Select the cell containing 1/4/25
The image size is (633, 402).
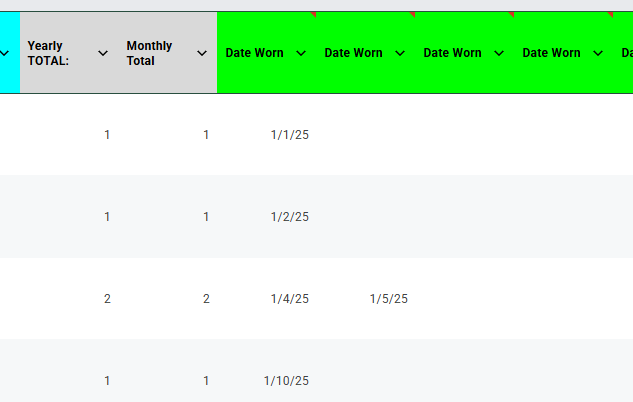(289, 299)
